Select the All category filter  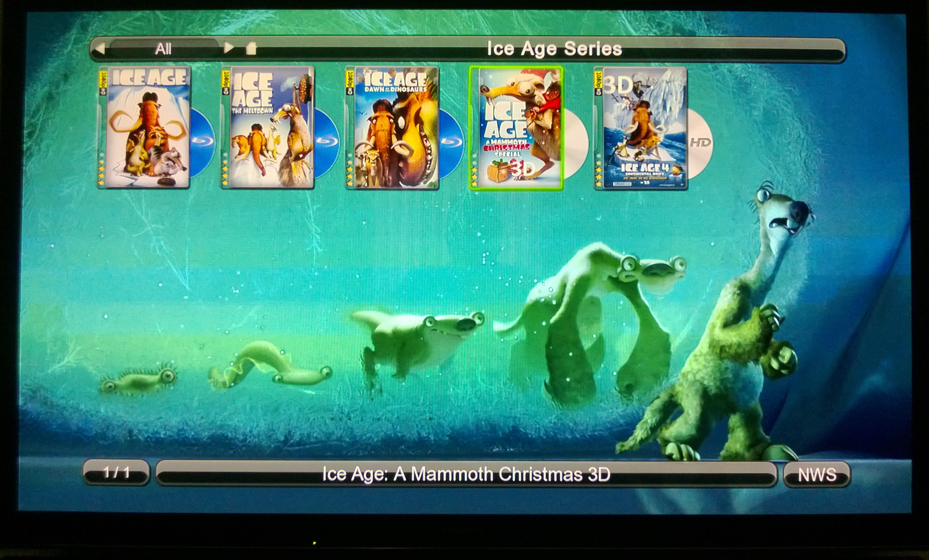click(x=164, y=49)
